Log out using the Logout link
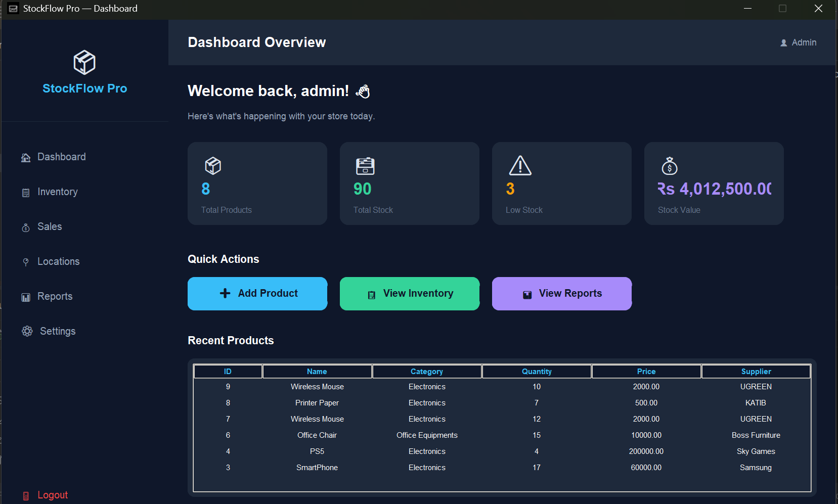This screenshot has height=504, width=838. [53, 495]
